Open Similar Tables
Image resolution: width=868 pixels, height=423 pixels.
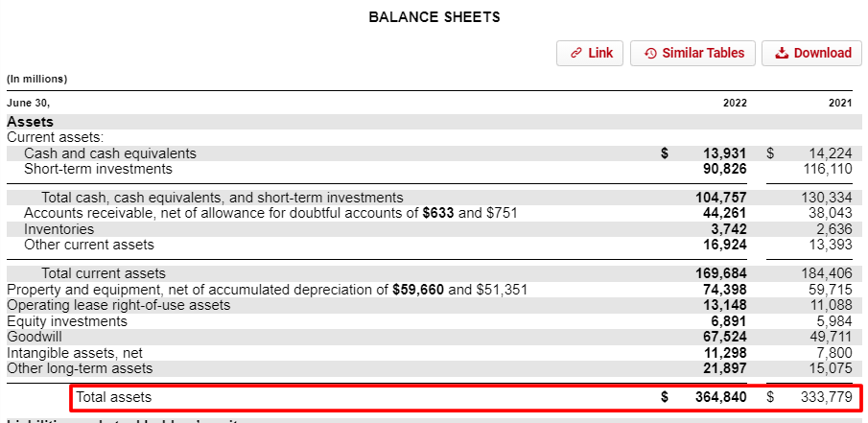click(x=693, y=54)
